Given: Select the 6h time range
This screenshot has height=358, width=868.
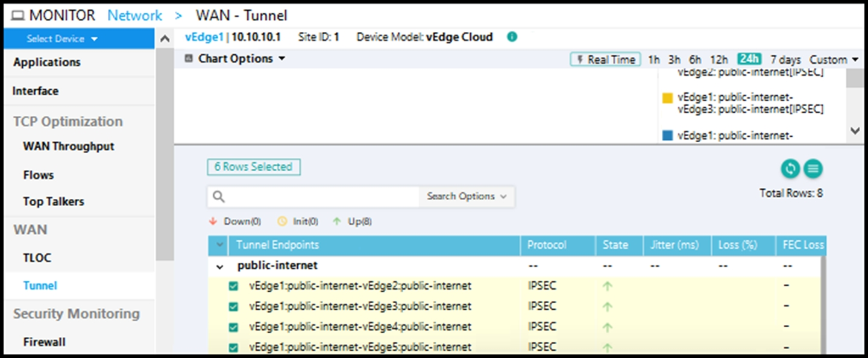Looking at the screenshot, I should point(695,59).
